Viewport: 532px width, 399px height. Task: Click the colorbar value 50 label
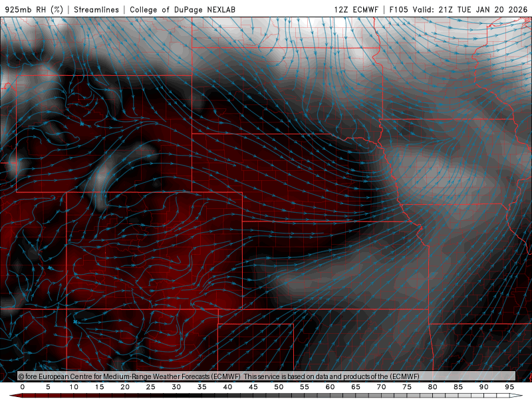(279, 387)
